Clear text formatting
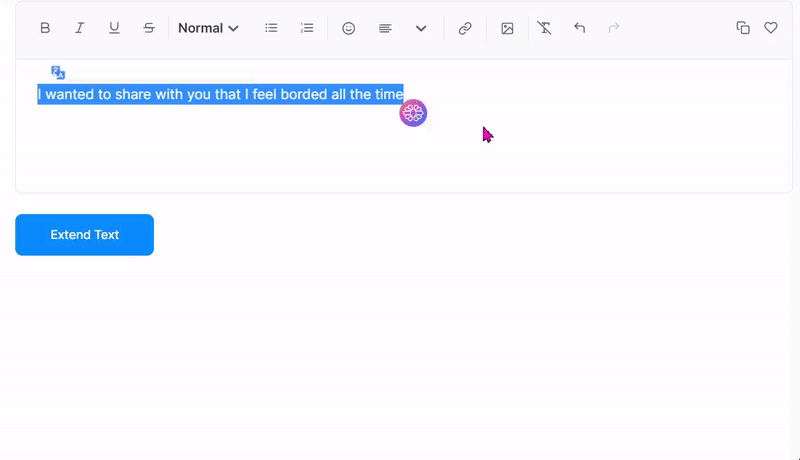Image resolution: width=800 pixels, height=460 pixels. coord(544,28)
